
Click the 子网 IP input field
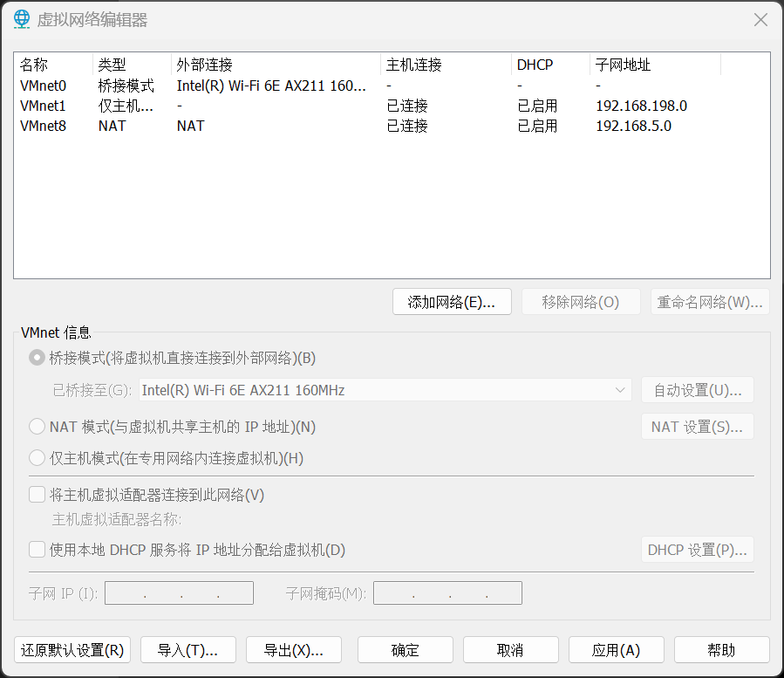pyautogui.click(x=179, y=593)
